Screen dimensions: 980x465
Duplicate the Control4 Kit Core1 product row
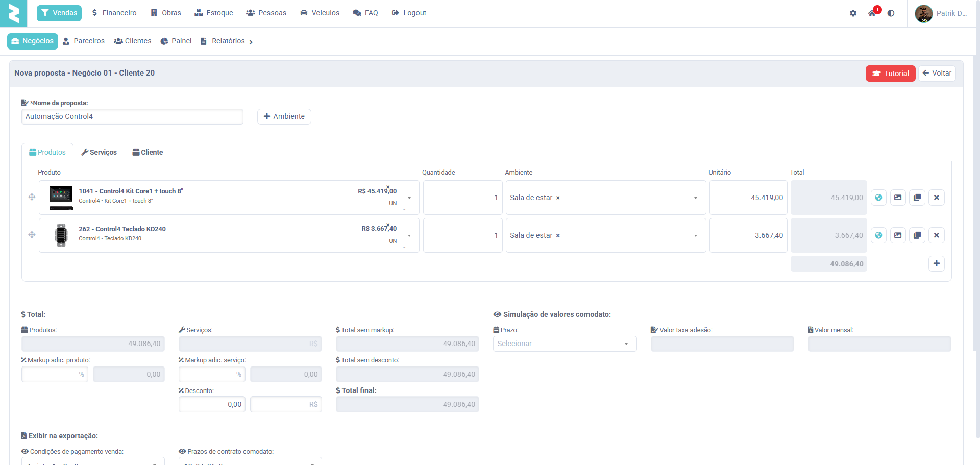[917, 198]
